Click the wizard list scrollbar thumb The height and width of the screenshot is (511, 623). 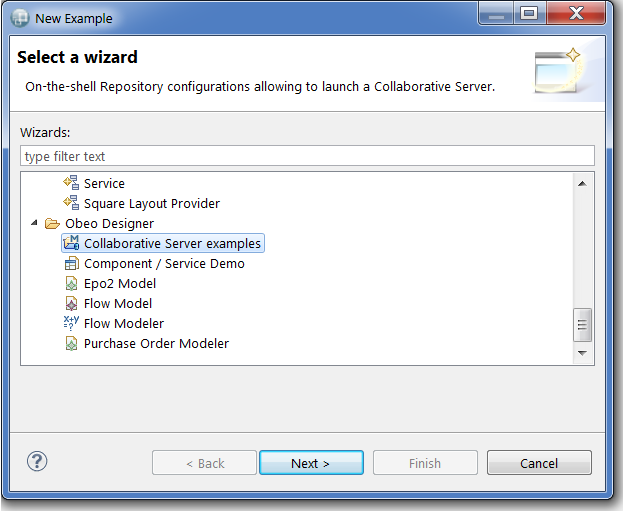click(583, 324)
